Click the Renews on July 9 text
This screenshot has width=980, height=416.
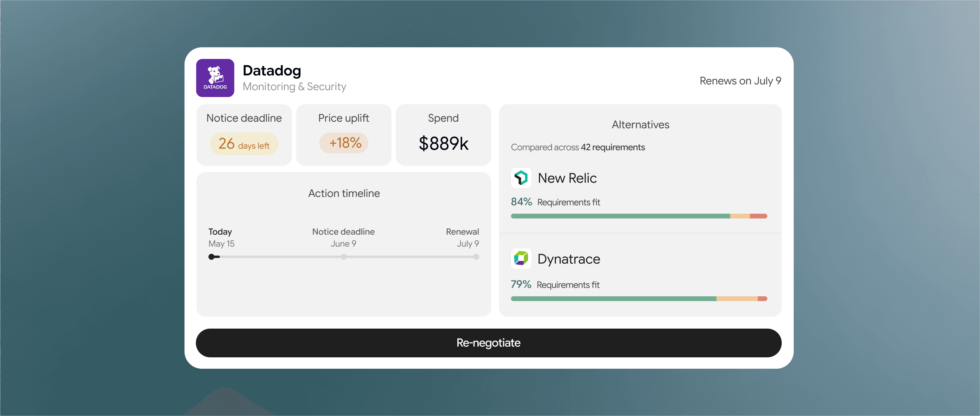coord(740,81)
